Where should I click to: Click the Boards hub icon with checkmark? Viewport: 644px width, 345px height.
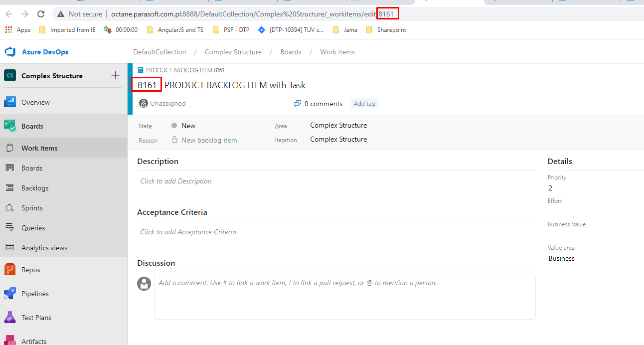(10, 126)
